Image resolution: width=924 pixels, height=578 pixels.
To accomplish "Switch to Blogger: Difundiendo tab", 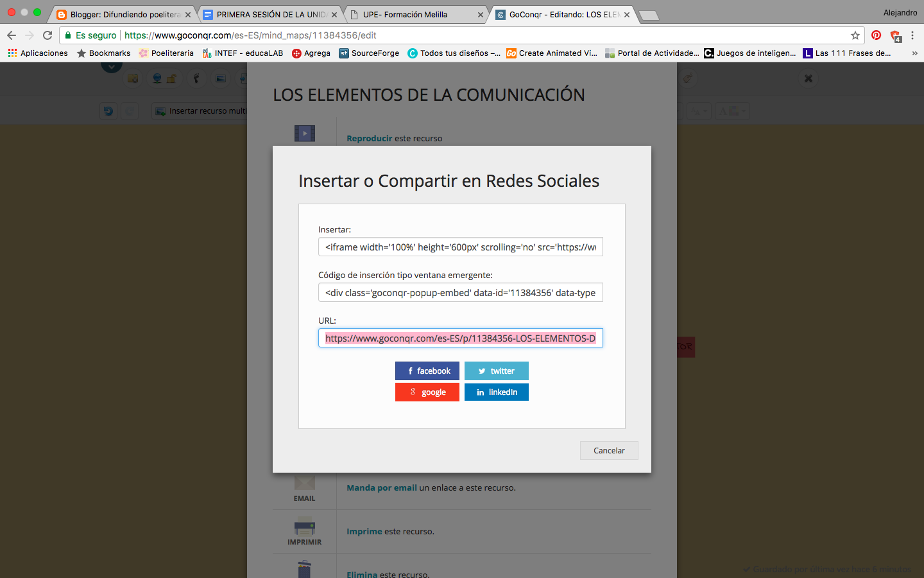I will (x=124, y=14).
